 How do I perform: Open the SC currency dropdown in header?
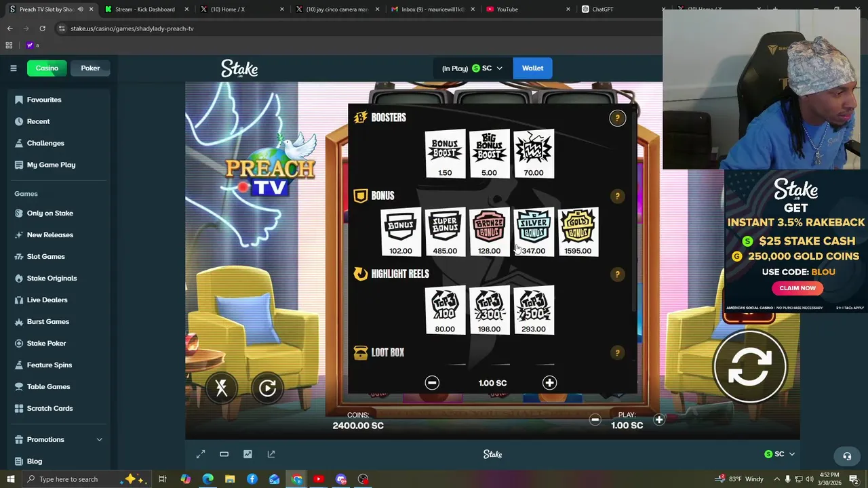pos(472,68)
